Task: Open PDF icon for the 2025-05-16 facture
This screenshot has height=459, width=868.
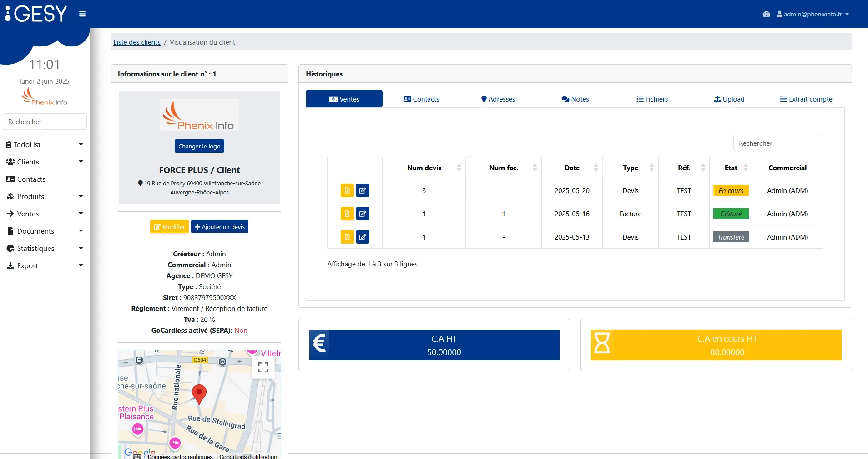Action: click(347, 214)
